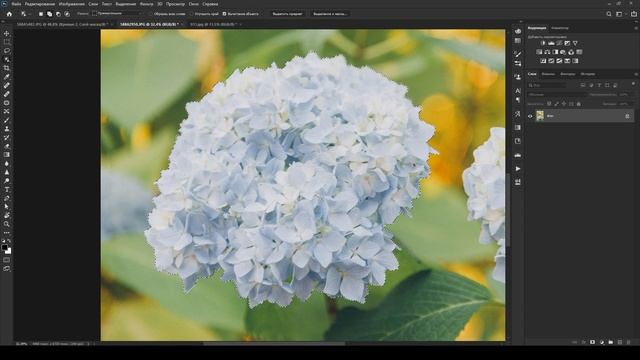
Task: Open the layer opacity dropdown
Action: 626,94
